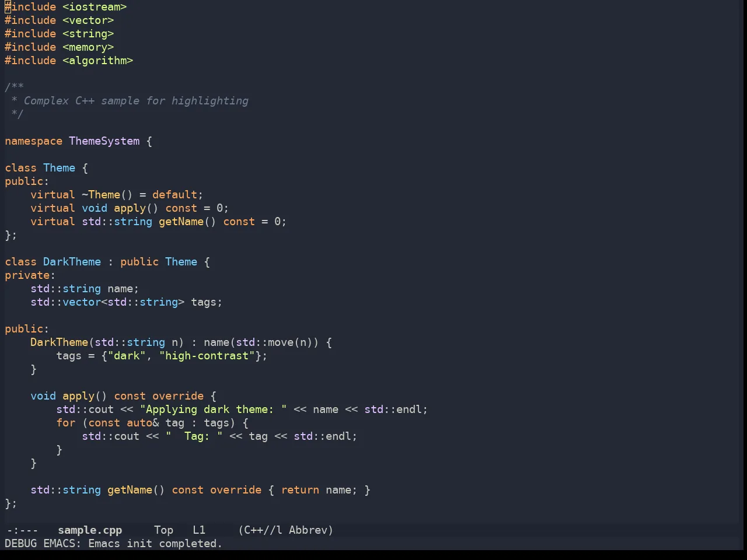The width and height of the screenshot is (747, 560).
Task: Click the "dark" string literal
Action: tap(127, 356)
